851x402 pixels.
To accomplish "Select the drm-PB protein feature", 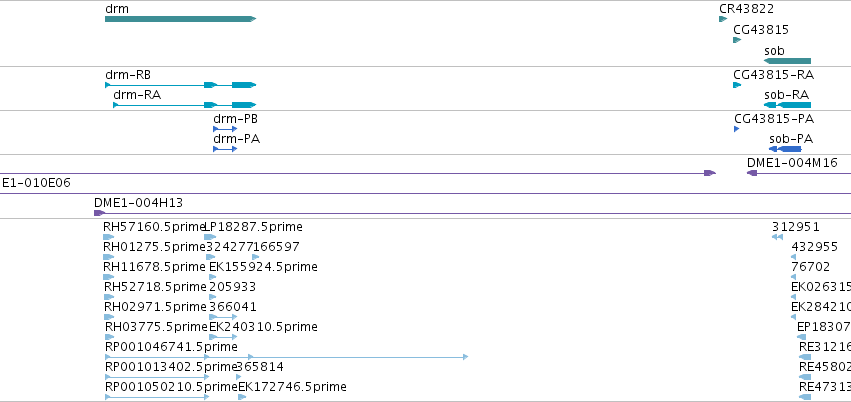I will click(225, 129).
